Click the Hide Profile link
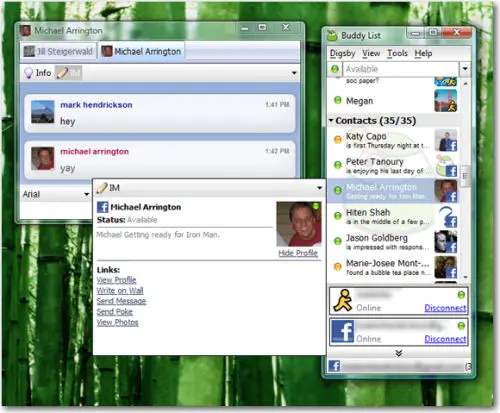500x413 pixels. (298, 253)
